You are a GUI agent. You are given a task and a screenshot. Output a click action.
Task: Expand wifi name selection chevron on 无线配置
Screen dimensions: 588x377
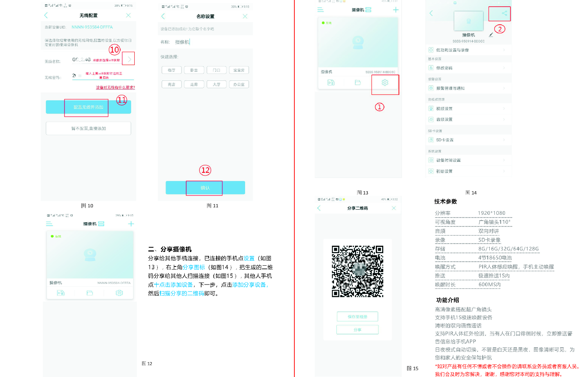point(129,59)
